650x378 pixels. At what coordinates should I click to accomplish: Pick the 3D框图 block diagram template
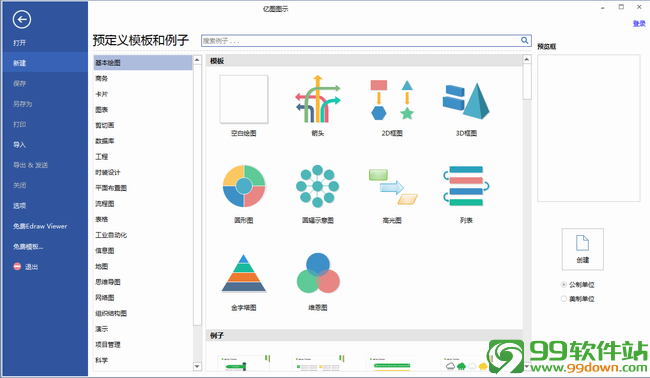(466, 101)
